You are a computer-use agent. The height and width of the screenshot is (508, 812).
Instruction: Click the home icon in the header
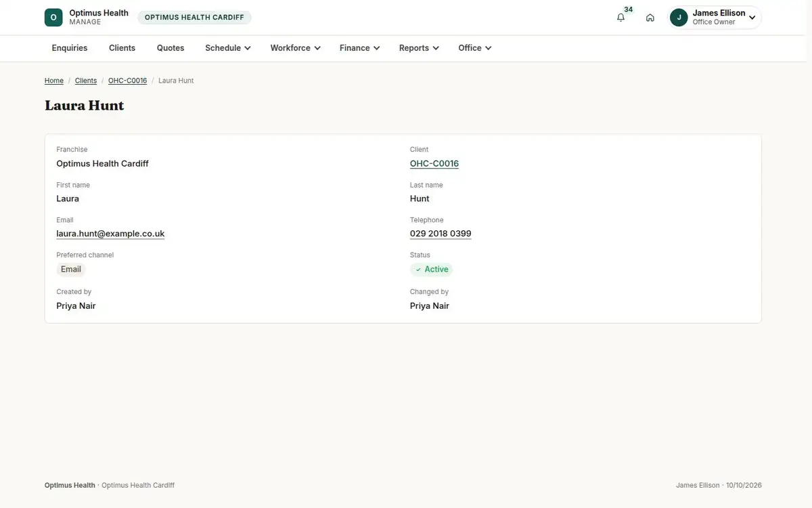coord(650,18)
